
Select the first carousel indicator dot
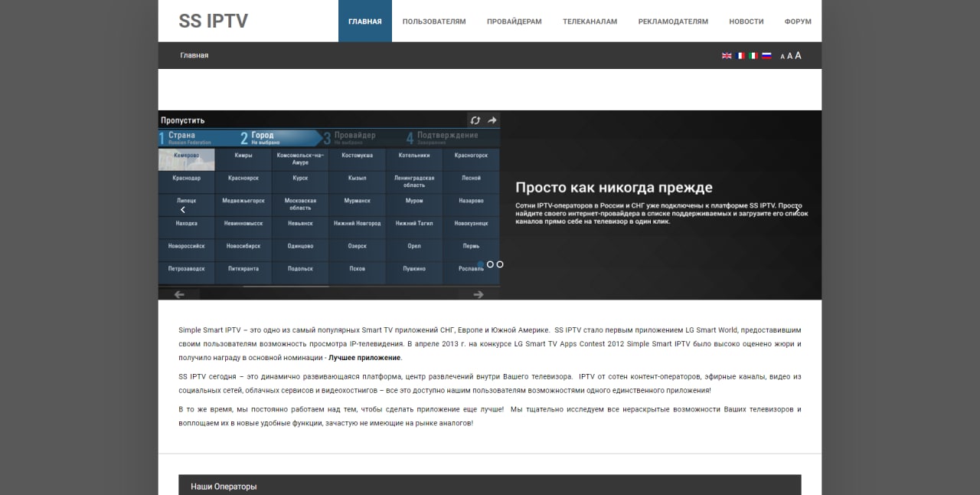point(481,264)
